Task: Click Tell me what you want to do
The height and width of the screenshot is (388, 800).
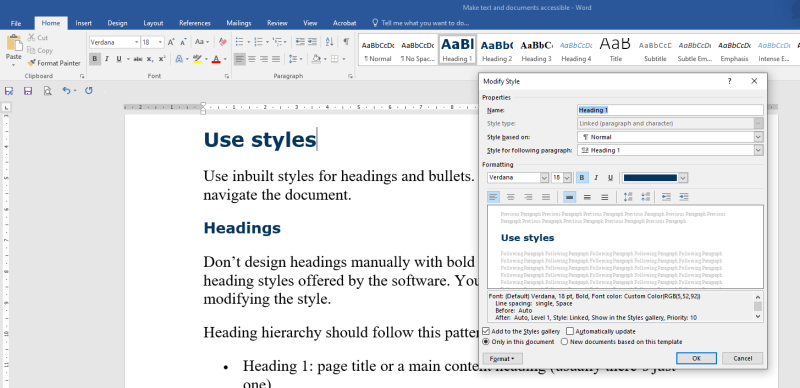Action: tap(420, 23)
